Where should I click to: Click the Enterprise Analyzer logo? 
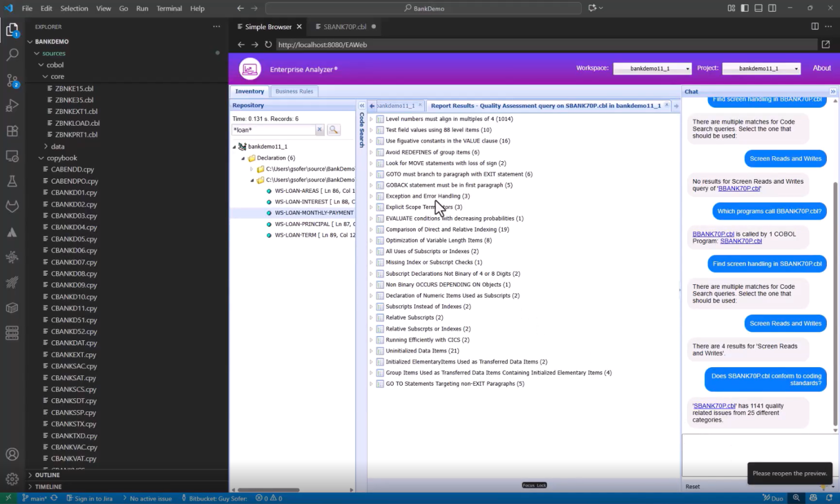[249, 68]
